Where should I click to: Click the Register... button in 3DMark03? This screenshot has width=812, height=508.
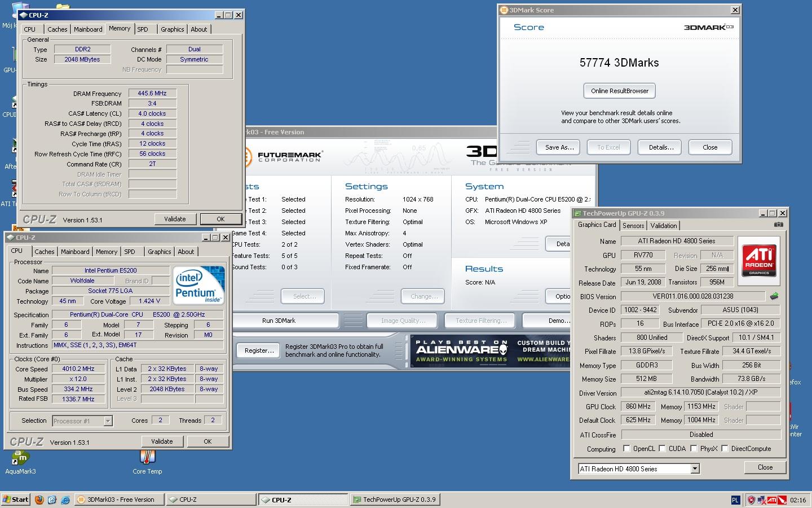(259, 351)
